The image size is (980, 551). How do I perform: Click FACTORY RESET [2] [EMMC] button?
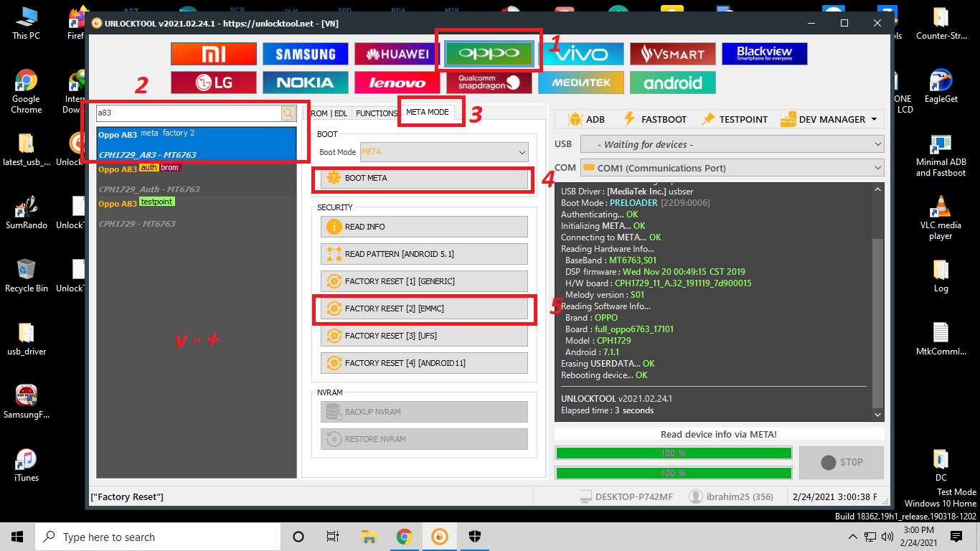(424, 309)
